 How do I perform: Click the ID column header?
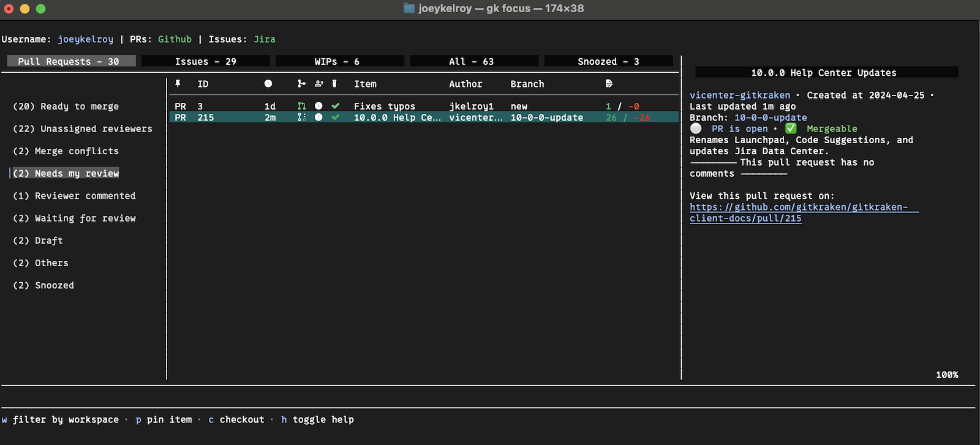203,84
